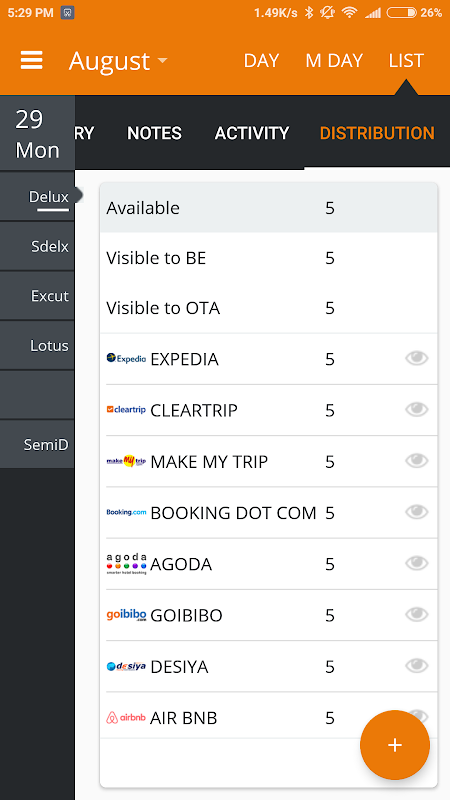Select the SemiD room type
Image resolution: width=450 pixels, height=800 pixels.
(x=37, y=444)
